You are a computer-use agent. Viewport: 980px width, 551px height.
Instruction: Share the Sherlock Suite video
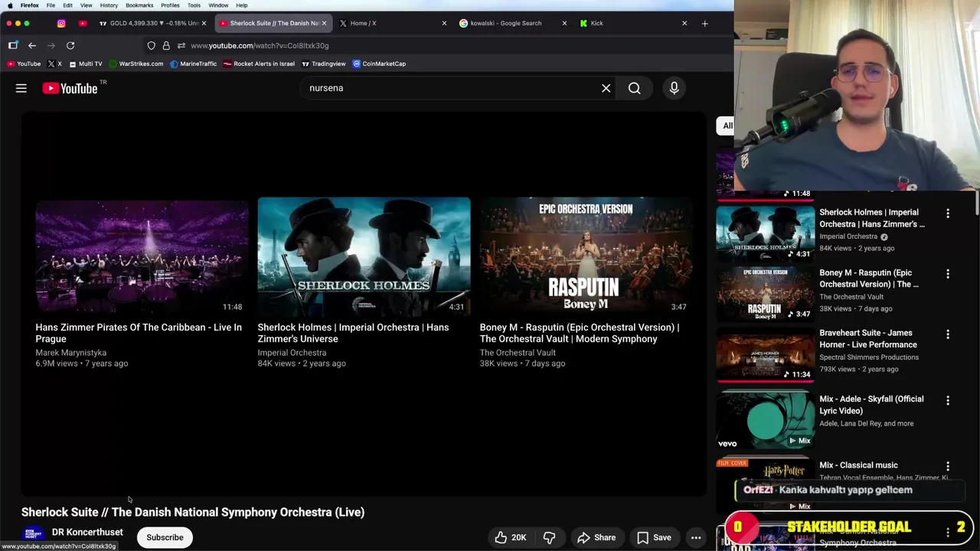click(x=596, y=537)
